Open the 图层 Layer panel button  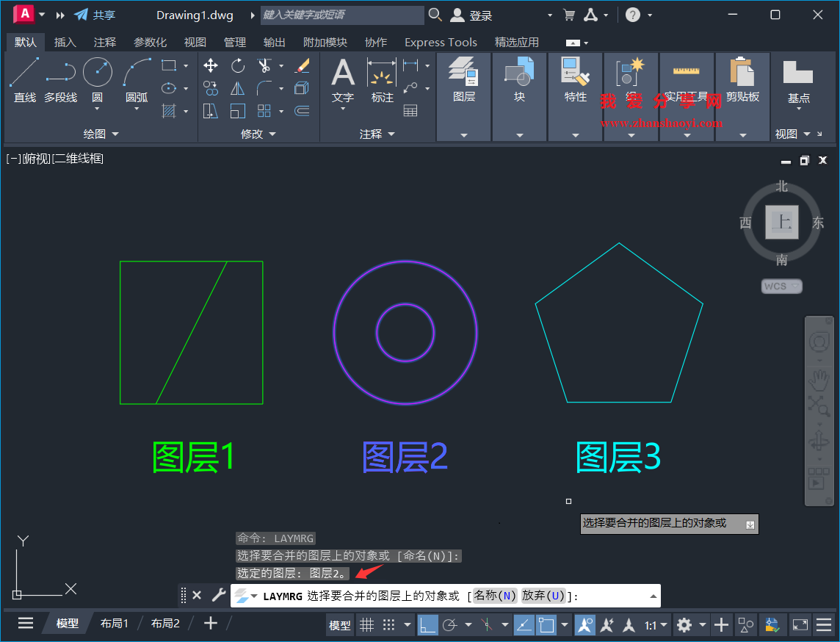coord(464,79)
